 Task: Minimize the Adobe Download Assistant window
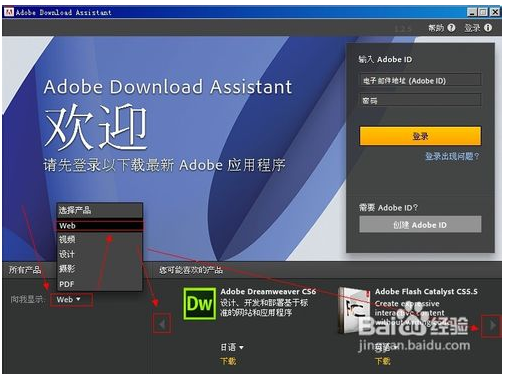[x=472, y=12]
